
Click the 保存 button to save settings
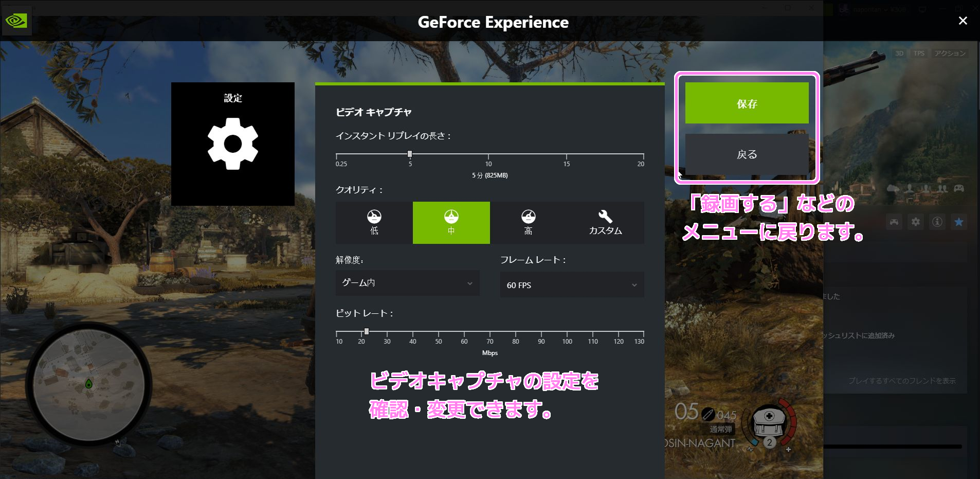click(747, 103)
